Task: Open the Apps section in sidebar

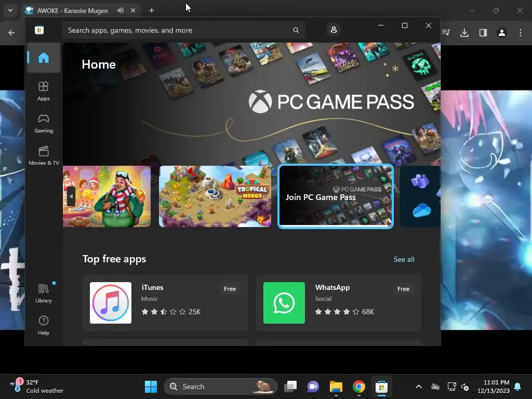Action: [x=44, y=91]
